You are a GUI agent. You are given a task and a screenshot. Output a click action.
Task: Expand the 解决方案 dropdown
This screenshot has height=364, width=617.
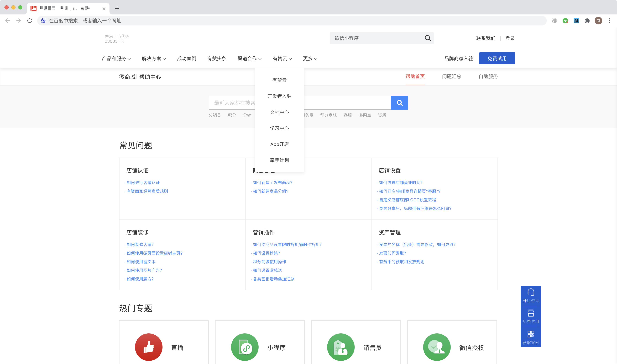tap(154, 58)
